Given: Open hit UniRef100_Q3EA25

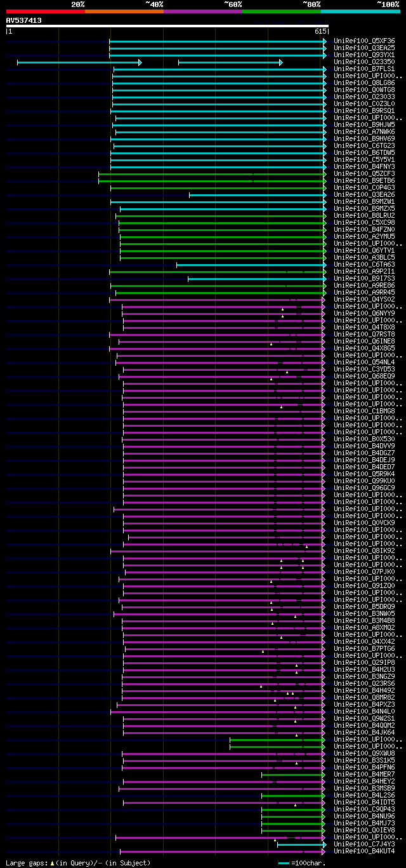Looking at the screenshot, I should click(x=364, y=48).
